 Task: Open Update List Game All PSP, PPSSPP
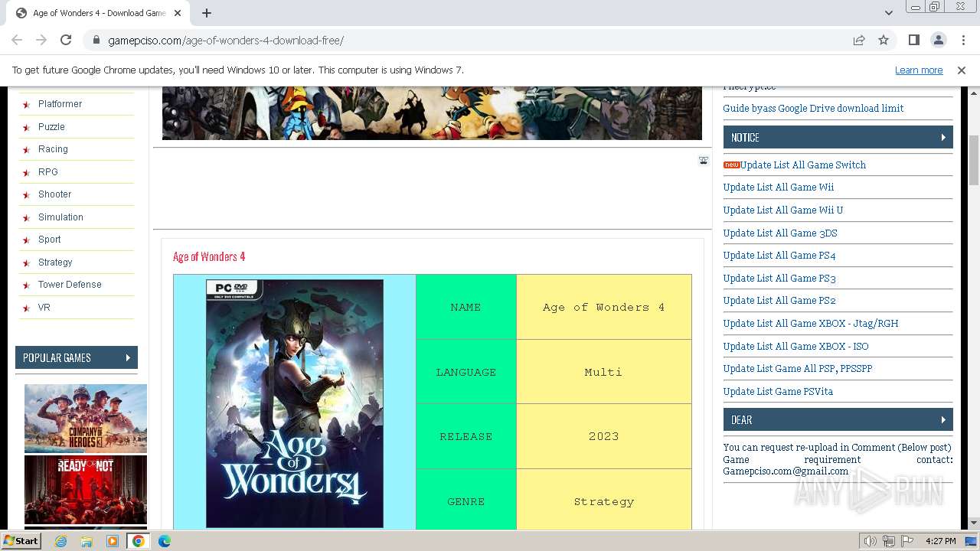798,368
